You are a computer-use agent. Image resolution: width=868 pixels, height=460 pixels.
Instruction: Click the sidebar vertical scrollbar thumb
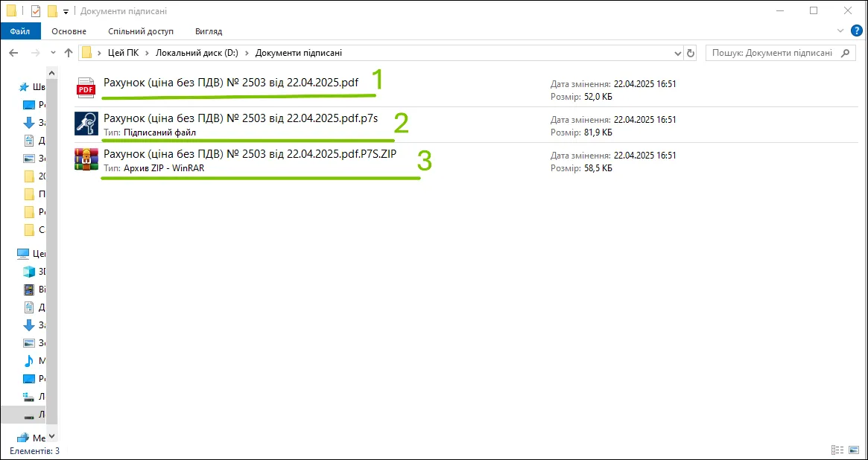point(52,250)
